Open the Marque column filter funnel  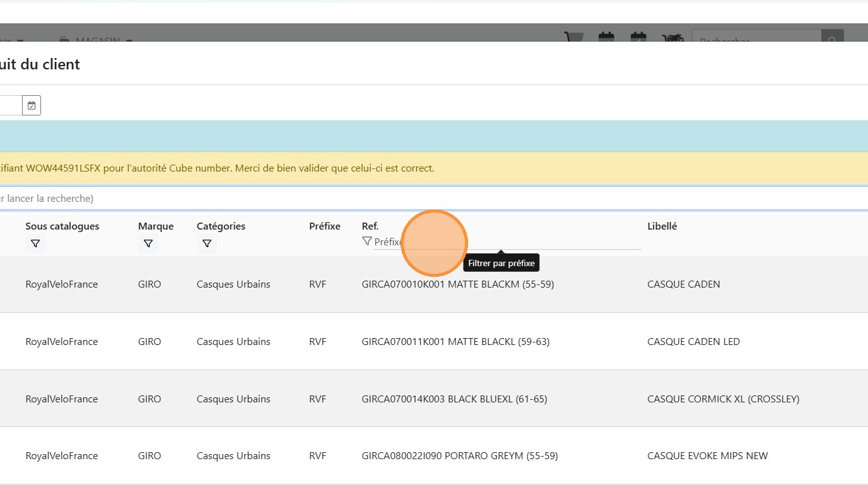[148, 243]
